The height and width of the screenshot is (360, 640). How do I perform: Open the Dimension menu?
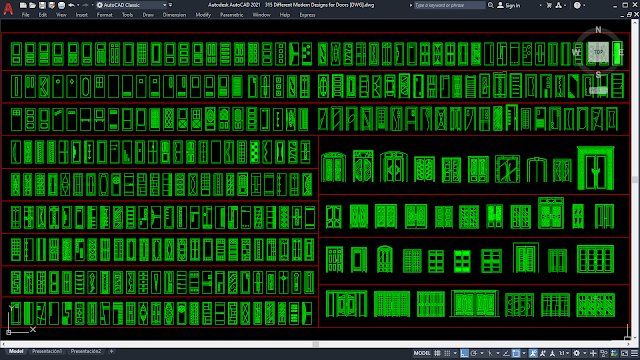(174, 15)
